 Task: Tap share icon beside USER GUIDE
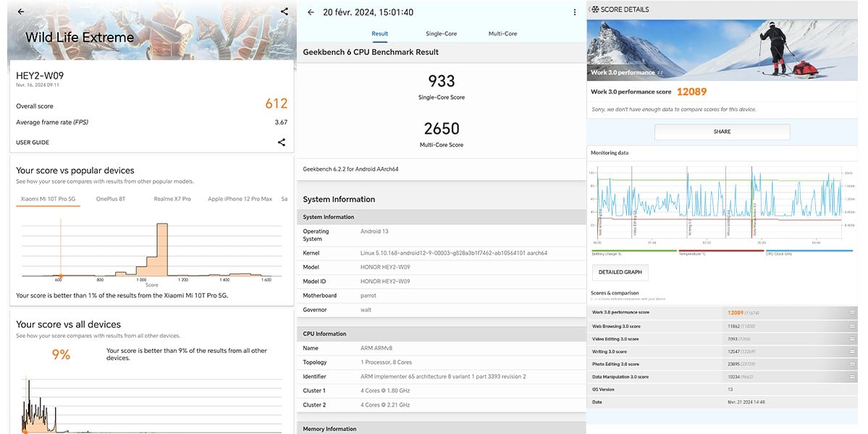[x=281, y=142]
